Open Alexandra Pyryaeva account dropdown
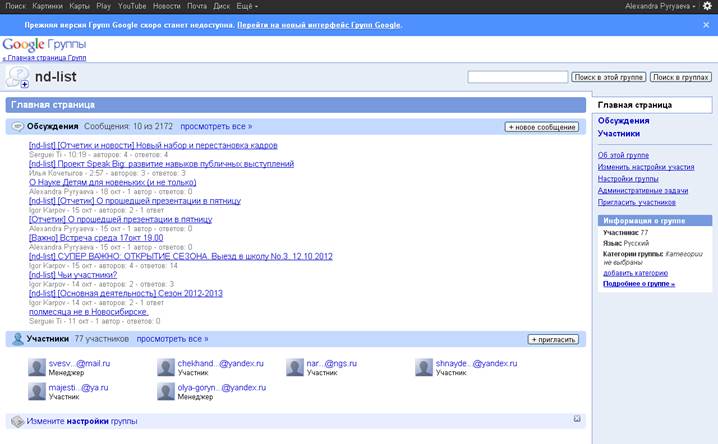Viewport: 718px width, 444px height. point(660,6)
